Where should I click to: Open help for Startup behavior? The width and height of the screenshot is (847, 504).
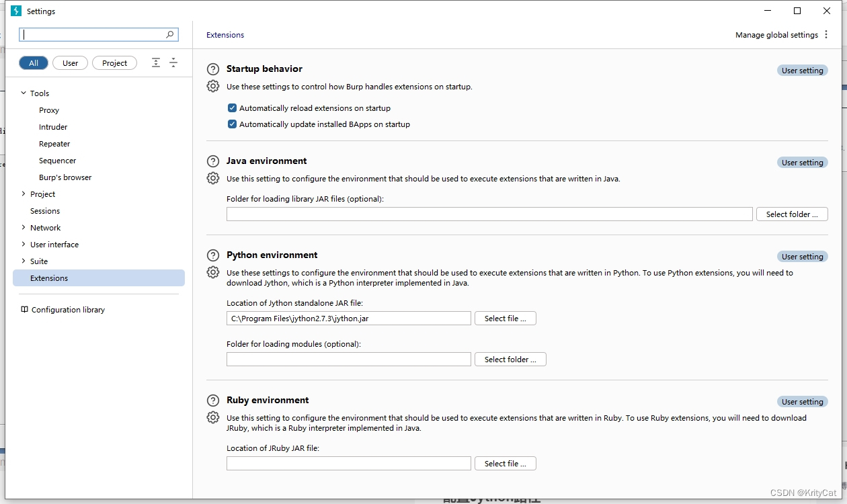(x=213, y=69)
